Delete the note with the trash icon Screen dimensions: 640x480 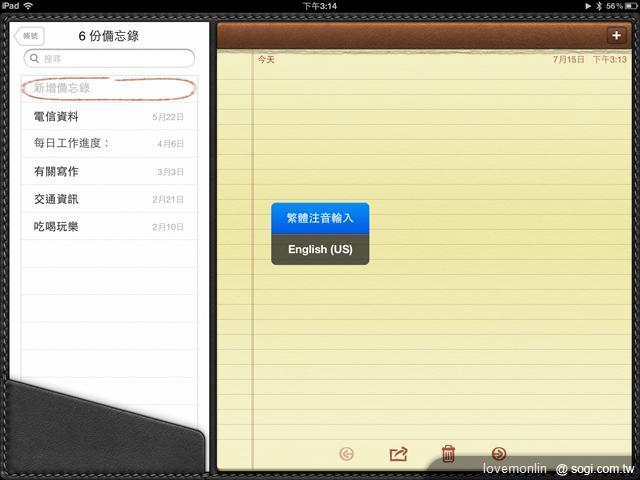(448, 453)
